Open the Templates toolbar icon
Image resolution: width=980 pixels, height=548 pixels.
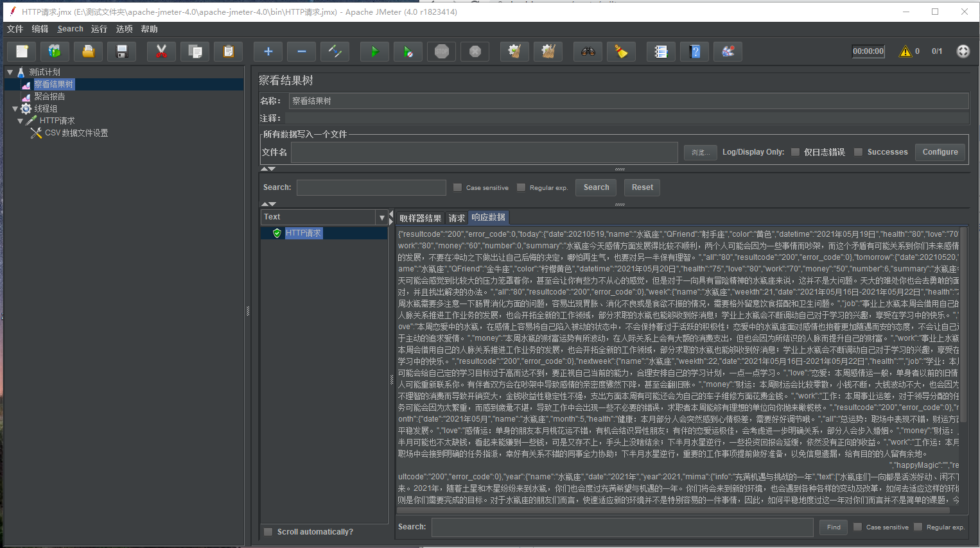55,51
